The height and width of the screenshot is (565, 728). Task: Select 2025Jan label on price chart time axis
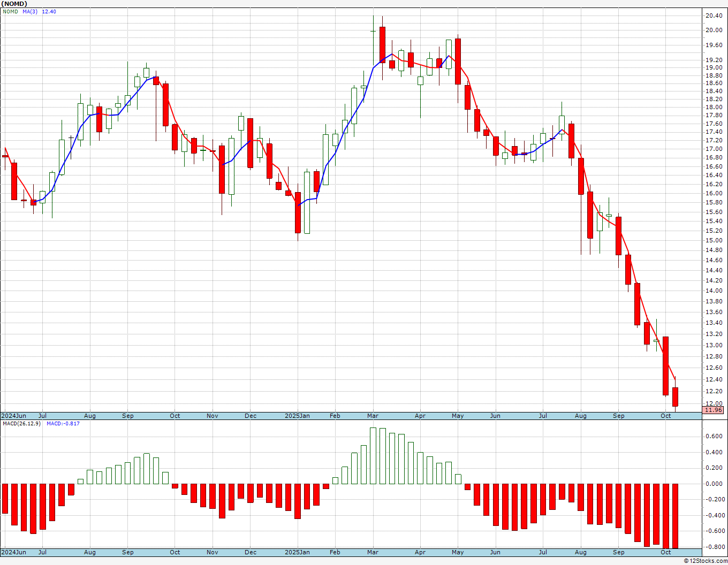pos(297,416)
